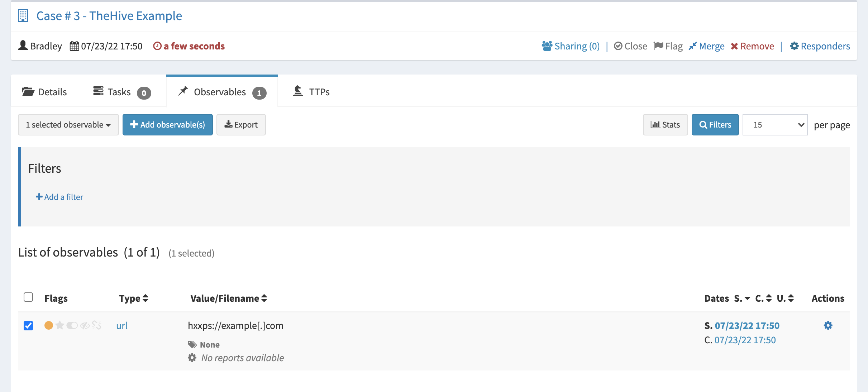Click the Close checkmark circle icon
Image resolution: width=868 pixels, height=392 pixels.
[618, 46]
